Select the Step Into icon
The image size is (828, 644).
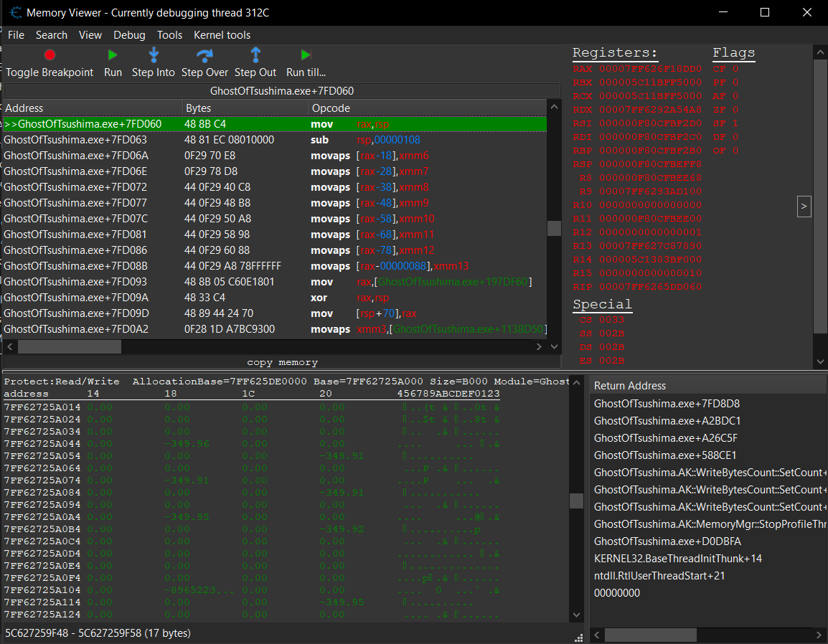point(154,55)
